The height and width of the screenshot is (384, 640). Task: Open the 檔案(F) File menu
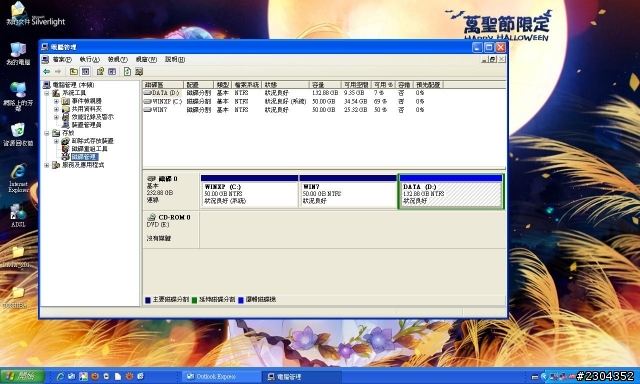coord(62,60)
